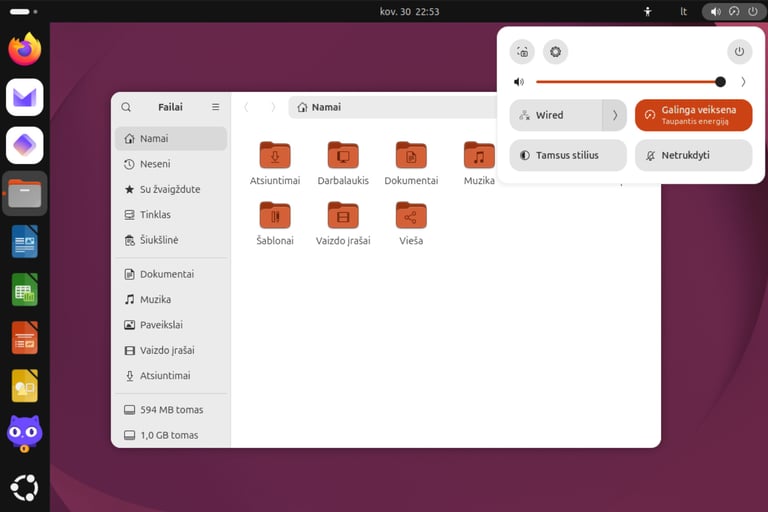Image resolution: width=768 pixels, height=512 pixels.
Task: Open the Files hamburger menu
Action: coord(216,107)
